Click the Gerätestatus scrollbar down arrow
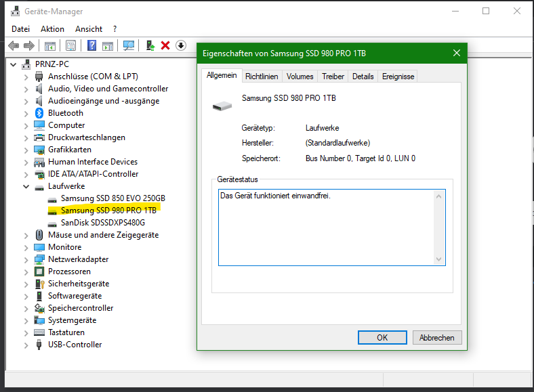This screenshot has height=392, width=534. point(438,259)
